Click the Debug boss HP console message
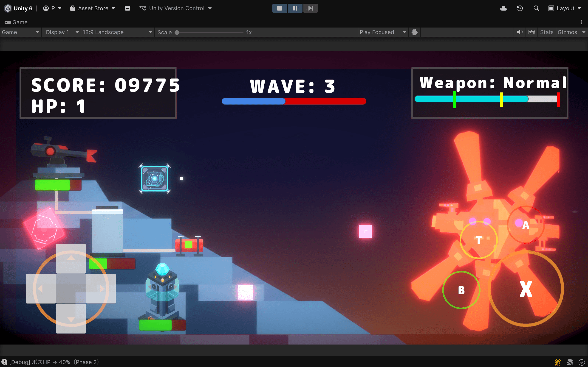Screen dimensions: 588x367 point(54,362)
